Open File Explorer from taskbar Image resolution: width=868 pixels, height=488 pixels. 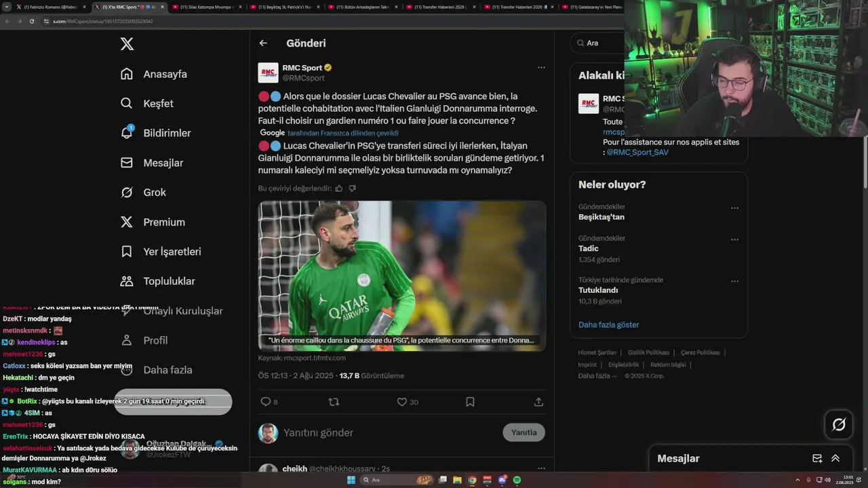457,480
